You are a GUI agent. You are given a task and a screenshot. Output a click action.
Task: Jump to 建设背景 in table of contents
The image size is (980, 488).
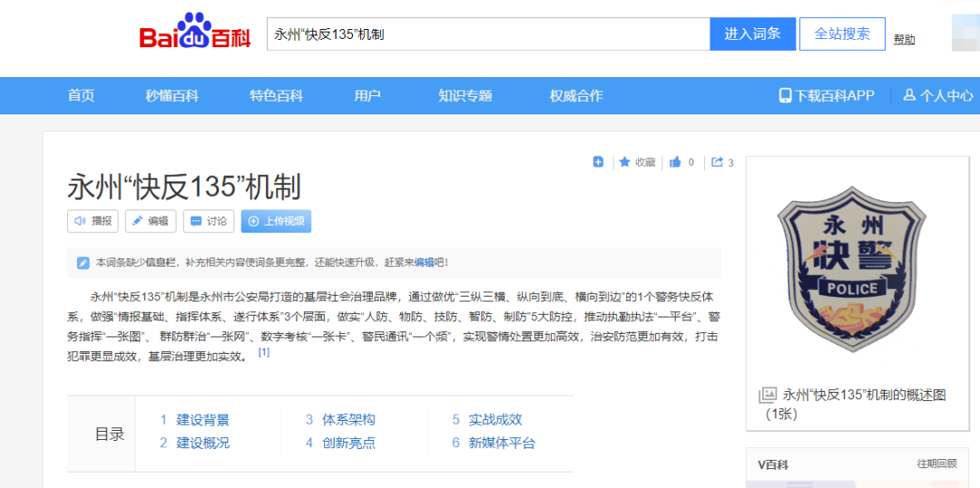point(202,420)
